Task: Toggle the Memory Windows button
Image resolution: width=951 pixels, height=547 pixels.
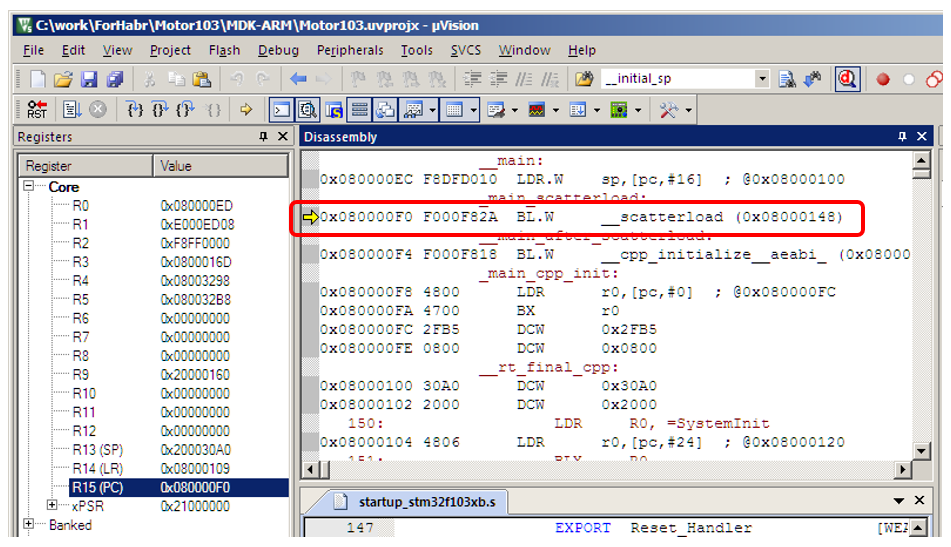Action: 454,110
